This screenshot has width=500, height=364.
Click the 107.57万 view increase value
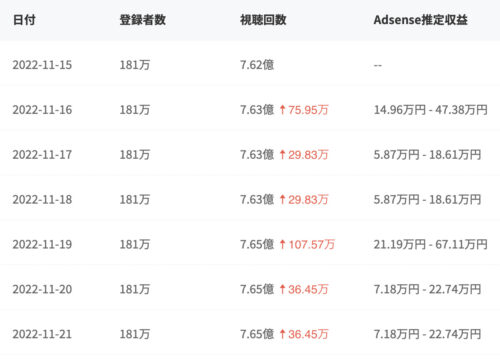tap(312, 244)
